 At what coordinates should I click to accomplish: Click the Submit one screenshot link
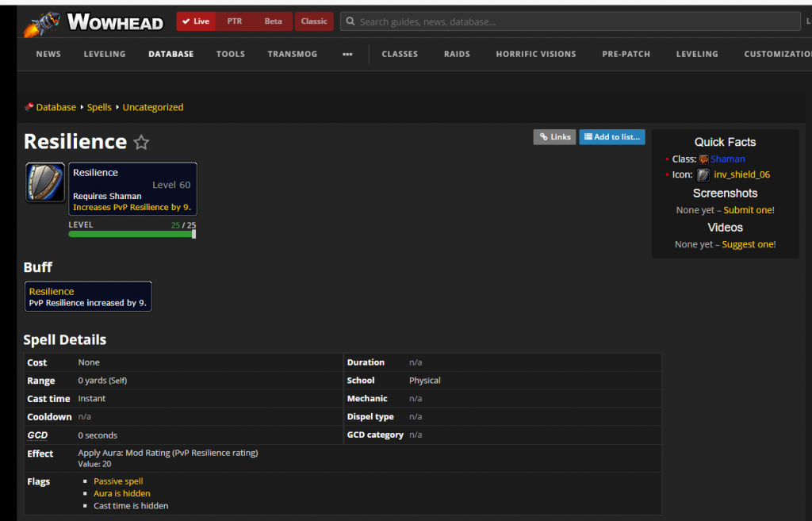pyautogui.click(x=748, y=210)
